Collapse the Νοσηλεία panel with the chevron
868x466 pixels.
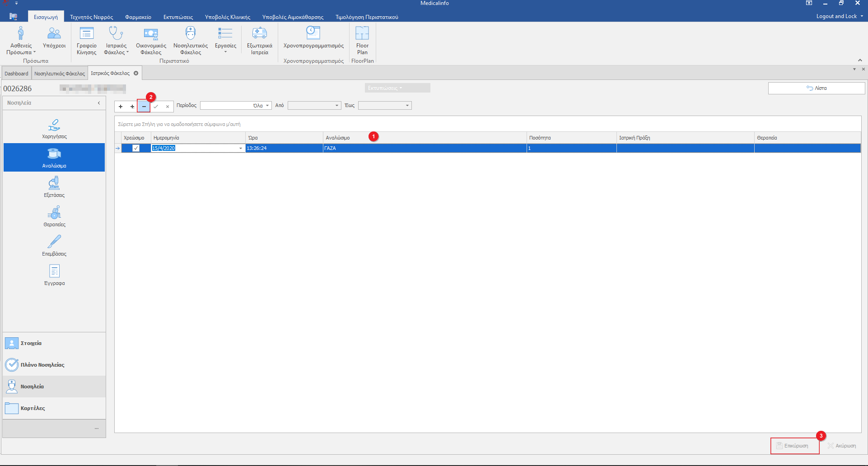(x=99, y=103)
